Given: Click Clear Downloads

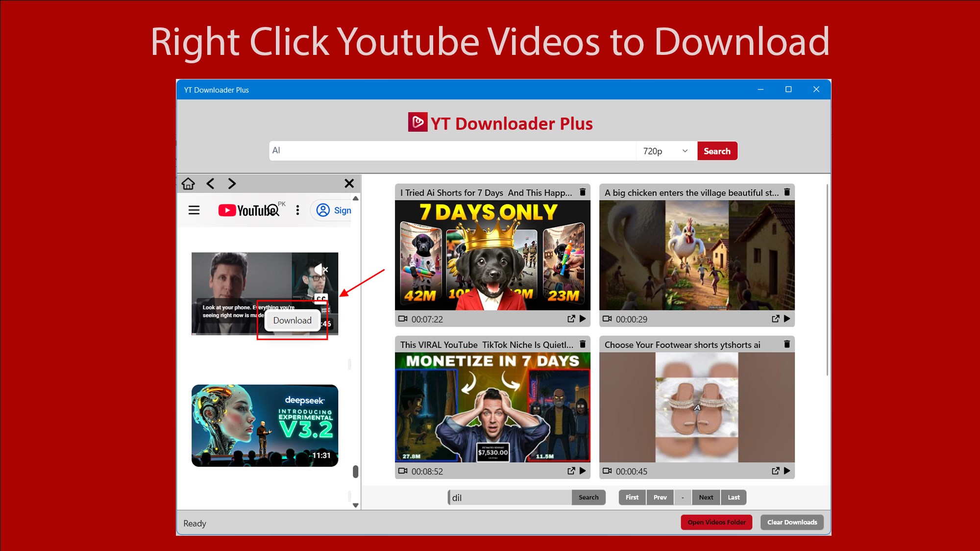Looking at the screenshot, I should 792,522.
